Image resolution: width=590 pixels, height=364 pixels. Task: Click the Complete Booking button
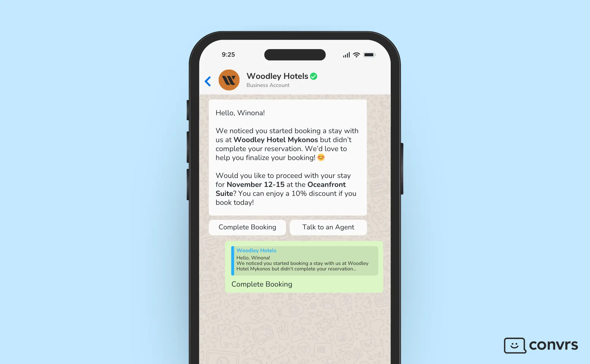pyautogui.click(x=247, y=227)
